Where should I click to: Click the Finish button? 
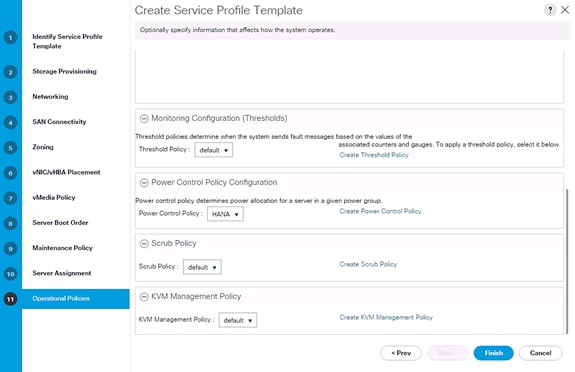click(494, 353)
